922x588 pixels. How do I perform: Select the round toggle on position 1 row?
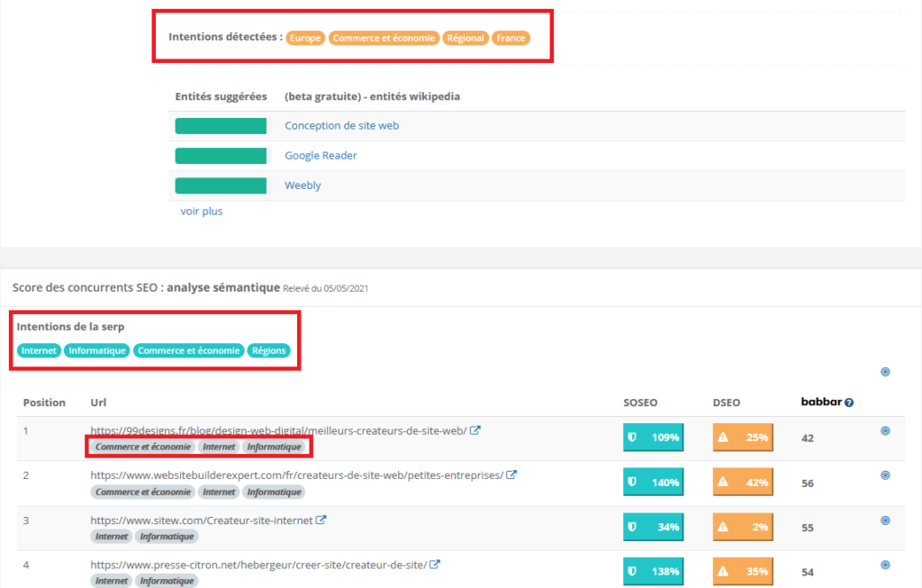885,431
